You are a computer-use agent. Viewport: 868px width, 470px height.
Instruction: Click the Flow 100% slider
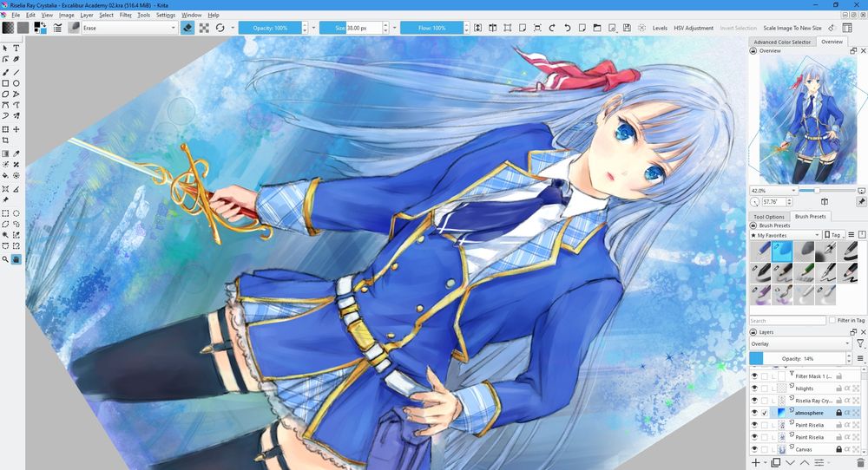(431, 28)
